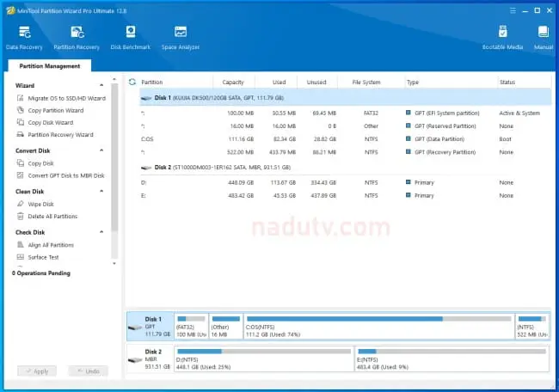Open Space Analyzer tool
Viewport: 559px width, 392px height.
(x=181, y=38)
